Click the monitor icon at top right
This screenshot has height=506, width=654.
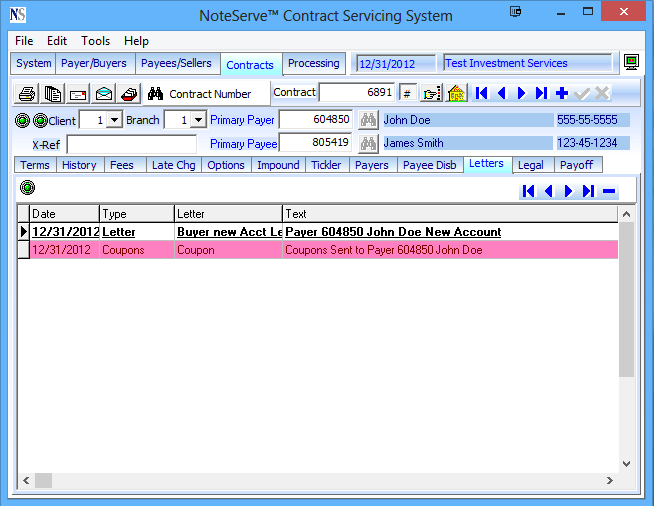[631, 63]
